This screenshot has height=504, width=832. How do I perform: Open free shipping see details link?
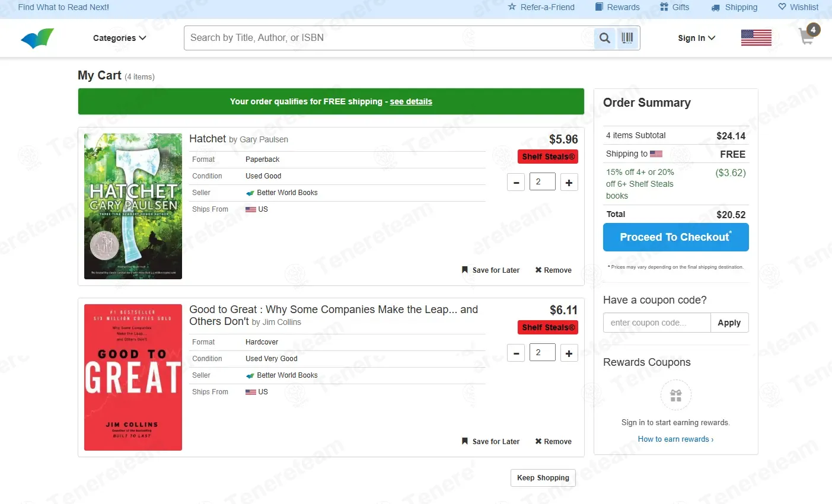click(411, 101)
